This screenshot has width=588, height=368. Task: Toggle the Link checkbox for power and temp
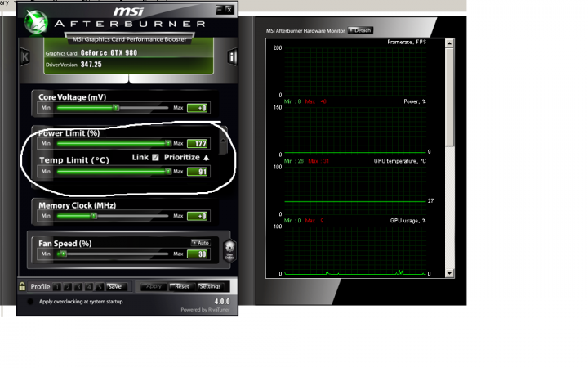click(x=156, y=157)
